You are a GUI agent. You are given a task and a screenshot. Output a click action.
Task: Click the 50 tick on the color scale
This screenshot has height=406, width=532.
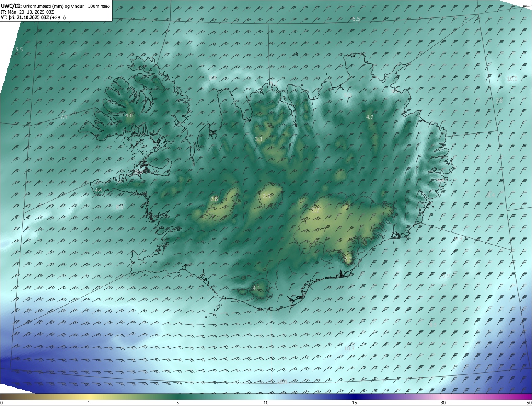(529, 403)
